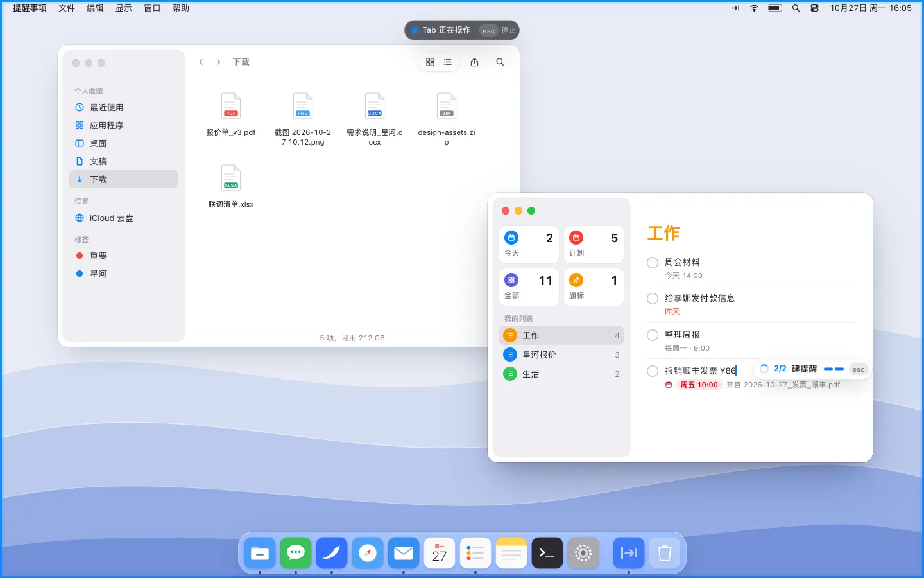Open the 帮助 menu

coord(181,8)
